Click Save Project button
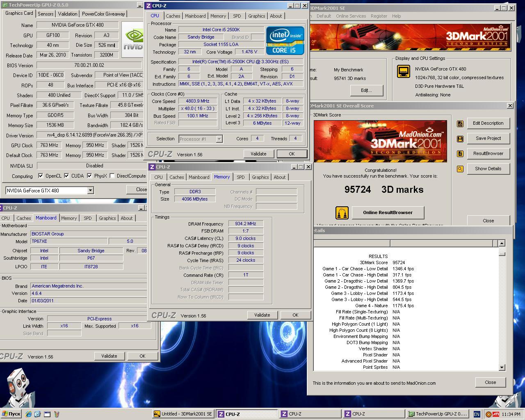Screen dimensions: 525x420 pos(488,139)
